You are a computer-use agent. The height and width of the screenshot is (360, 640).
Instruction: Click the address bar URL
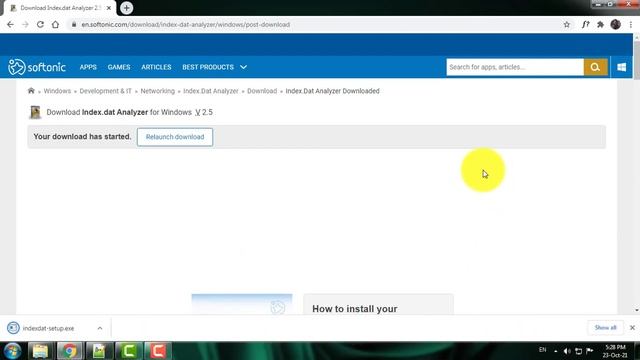(186, 24)
